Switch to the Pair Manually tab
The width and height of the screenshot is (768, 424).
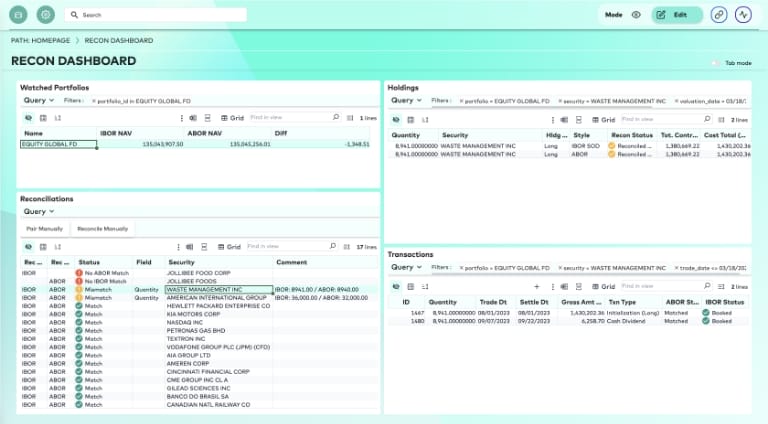[45, 229]
